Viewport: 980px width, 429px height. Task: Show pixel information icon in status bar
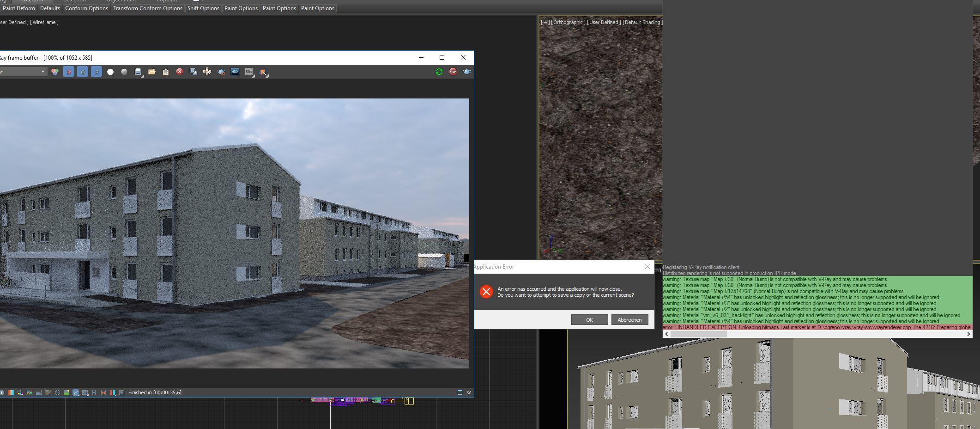(2, 392)
